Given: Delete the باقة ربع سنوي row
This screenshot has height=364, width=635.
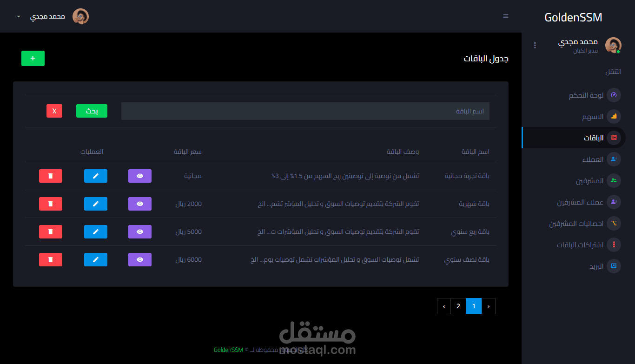Looking at the screenshot, I should 51,232.
